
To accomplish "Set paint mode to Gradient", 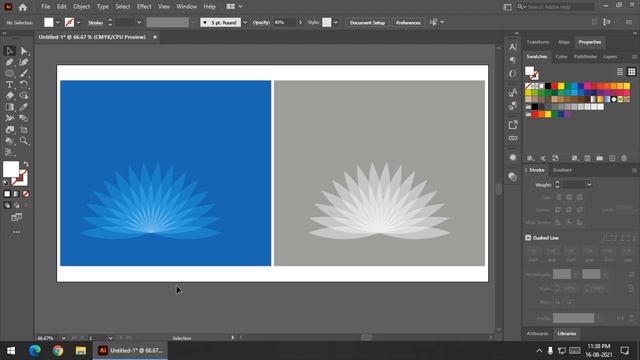I will [x=16, y=194].
